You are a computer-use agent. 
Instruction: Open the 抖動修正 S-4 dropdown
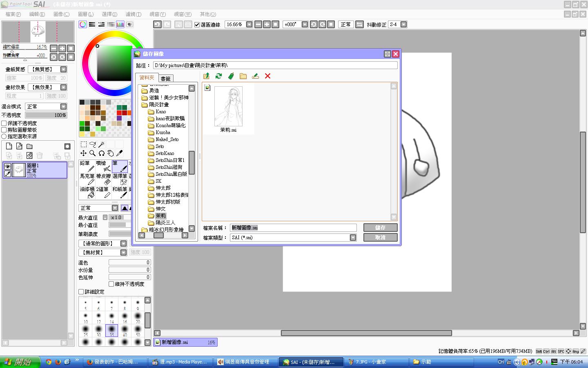403,25
